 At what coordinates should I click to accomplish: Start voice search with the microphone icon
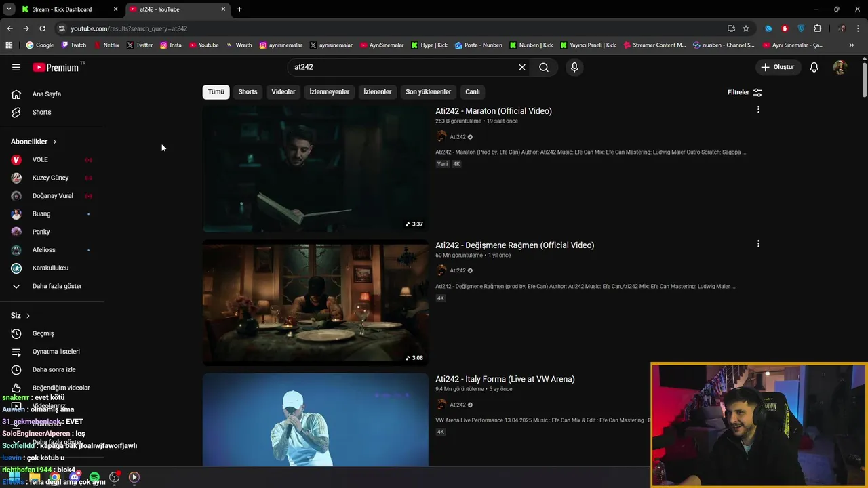574,67
